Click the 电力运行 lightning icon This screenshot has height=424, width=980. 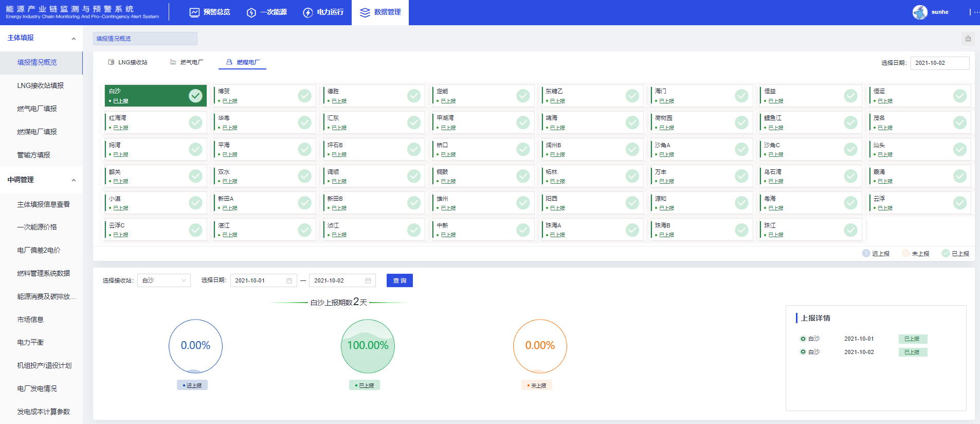coord(307,12)
